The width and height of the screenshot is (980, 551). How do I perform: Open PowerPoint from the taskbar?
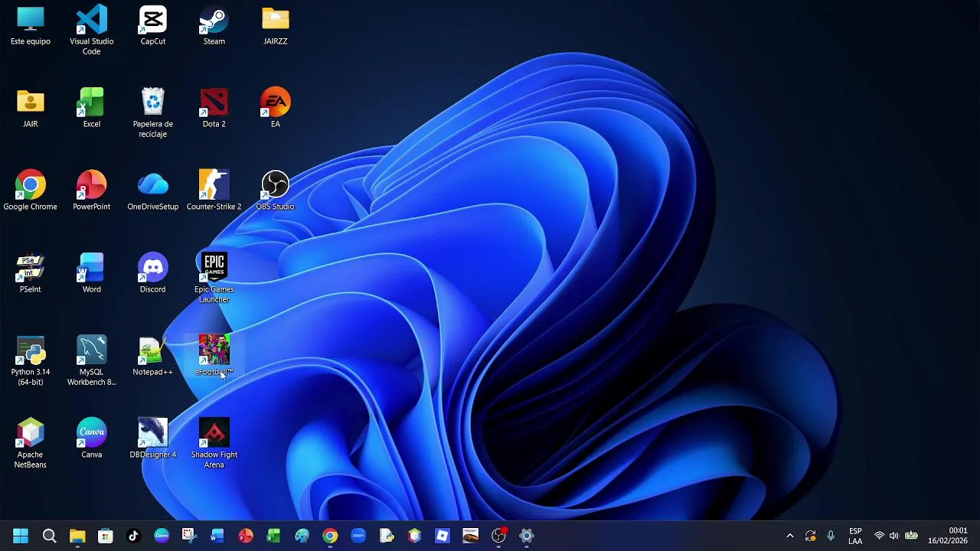tap(246, 536)
